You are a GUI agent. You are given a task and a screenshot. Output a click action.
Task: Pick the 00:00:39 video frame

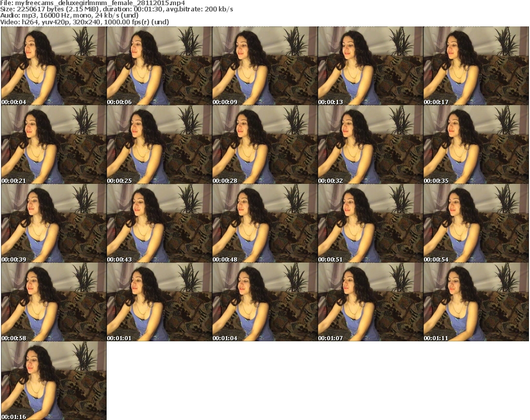[54, 223]
